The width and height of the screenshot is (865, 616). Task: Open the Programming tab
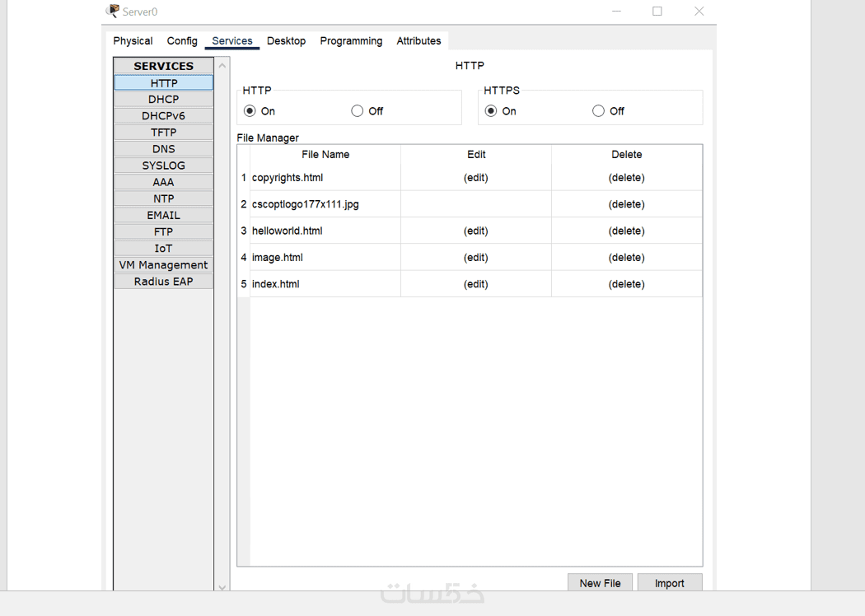point(351,41)
